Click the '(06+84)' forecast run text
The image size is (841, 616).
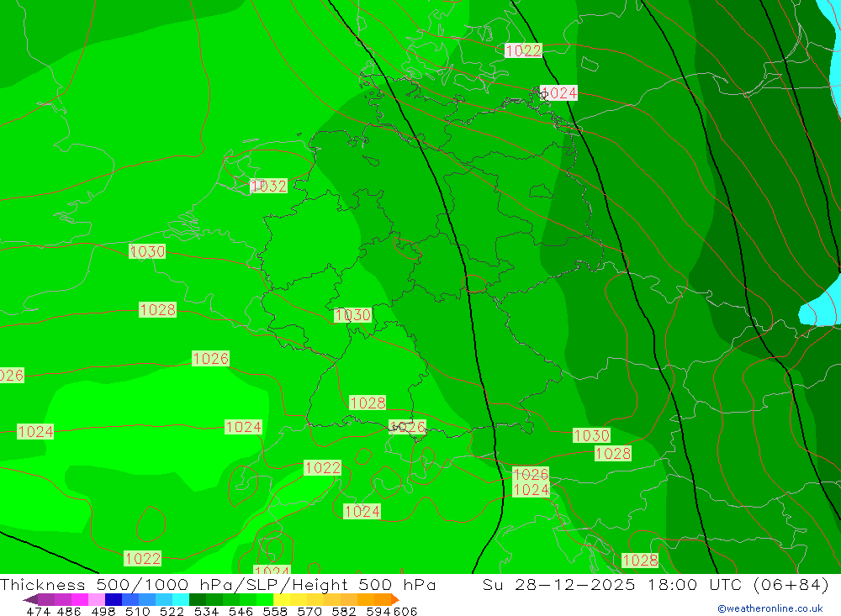pyautogui.click(x=791, y=585)
